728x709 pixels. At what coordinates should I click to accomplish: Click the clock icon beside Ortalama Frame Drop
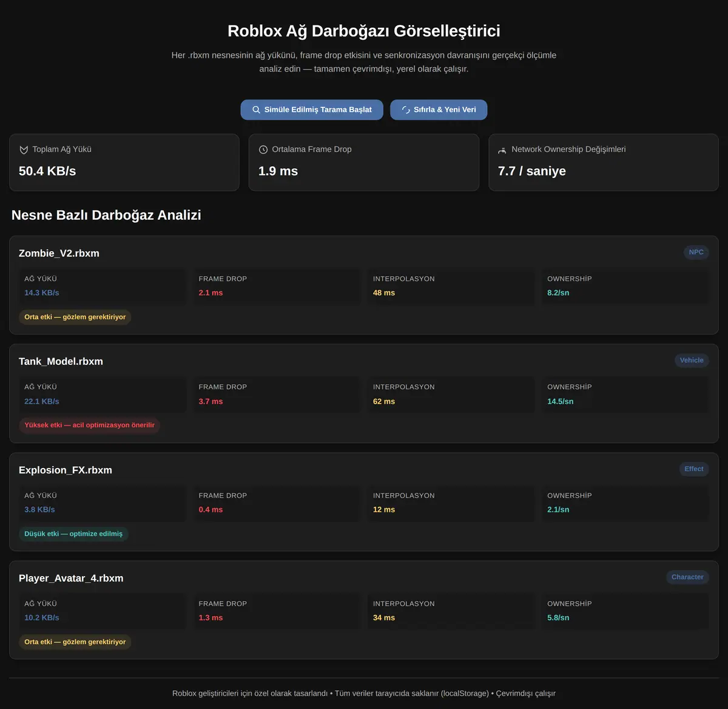pos(263,149)
